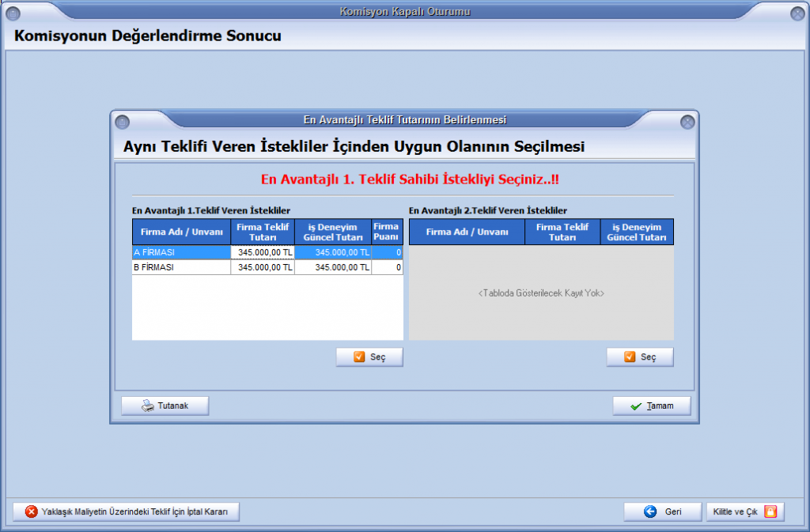Image resolution: width=810 pixels, height=532 pixels.
Task: Select the B FİRMASI row
Action: [x=181, y=268]
